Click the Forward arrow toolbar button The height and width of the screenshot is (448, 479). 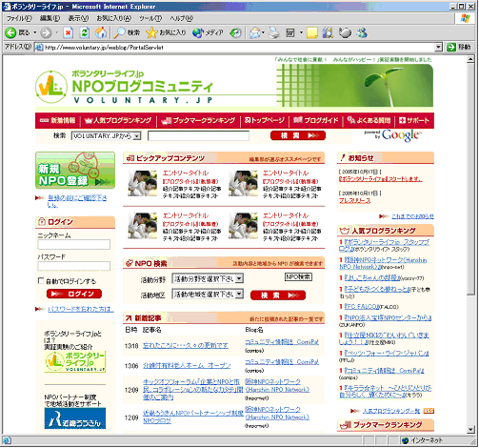point(46,32)
